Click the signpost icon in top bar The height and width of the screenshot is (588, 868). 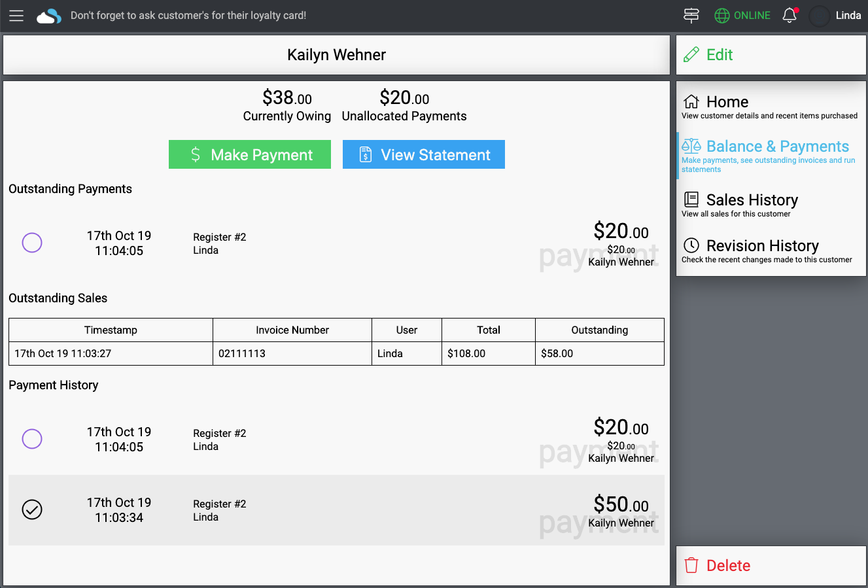click(691, 16)
